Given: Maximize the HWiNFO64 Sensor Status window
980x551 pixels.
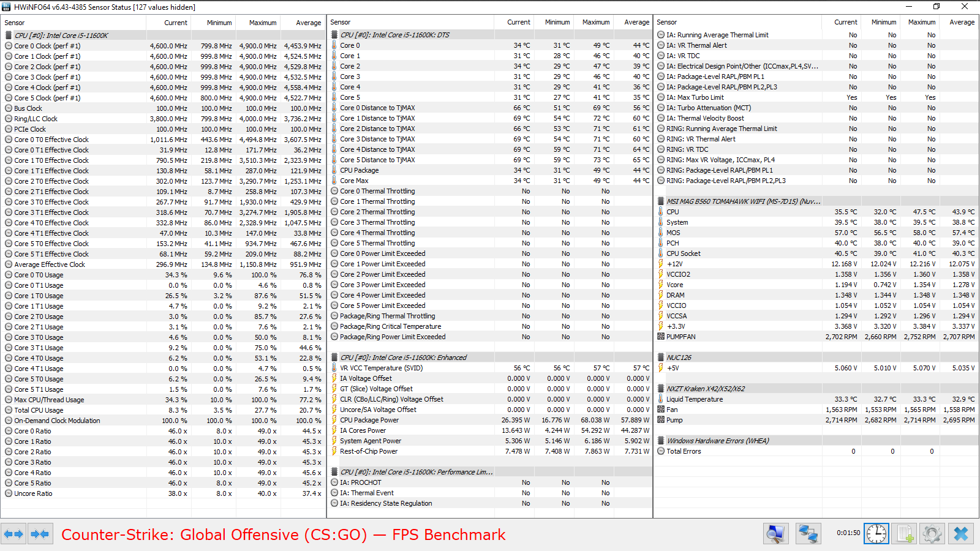Looking at the screenshot, I should coord(936,7).
